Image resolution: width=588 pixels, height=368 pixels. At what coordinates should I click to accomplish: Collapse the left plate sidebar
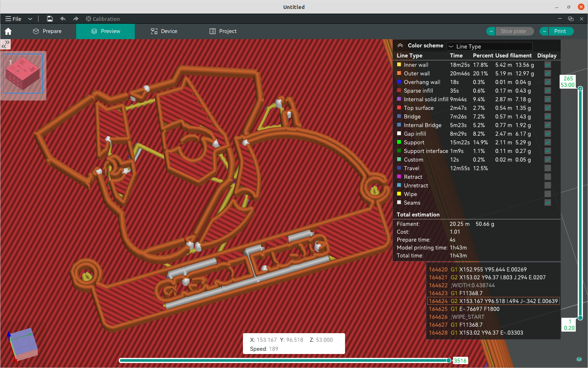click(x=5, y=44)
